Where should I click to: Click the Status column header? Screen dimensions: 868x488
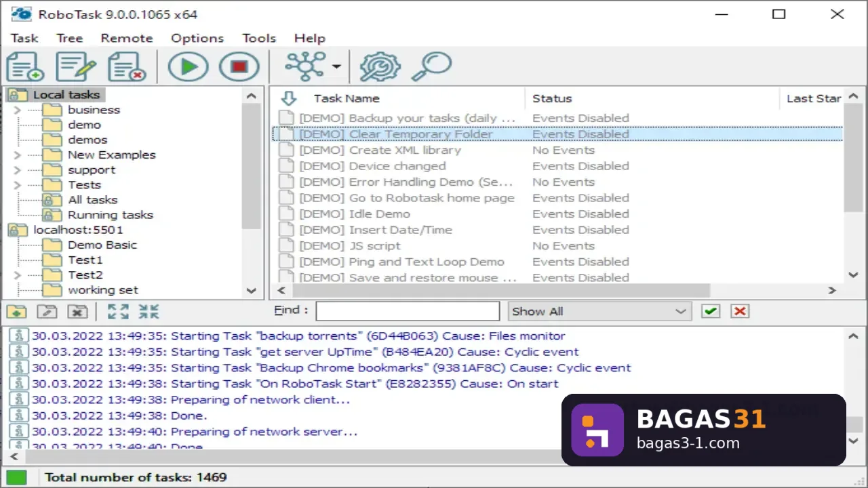click(x=552, y=98)
